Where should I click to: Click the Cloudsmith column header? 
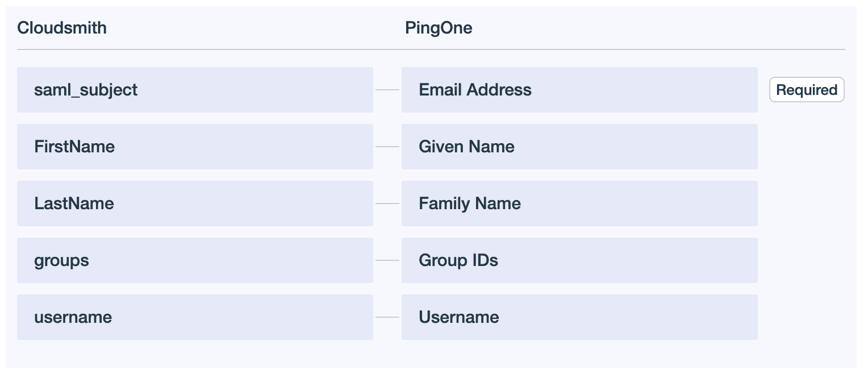[62, 28]
